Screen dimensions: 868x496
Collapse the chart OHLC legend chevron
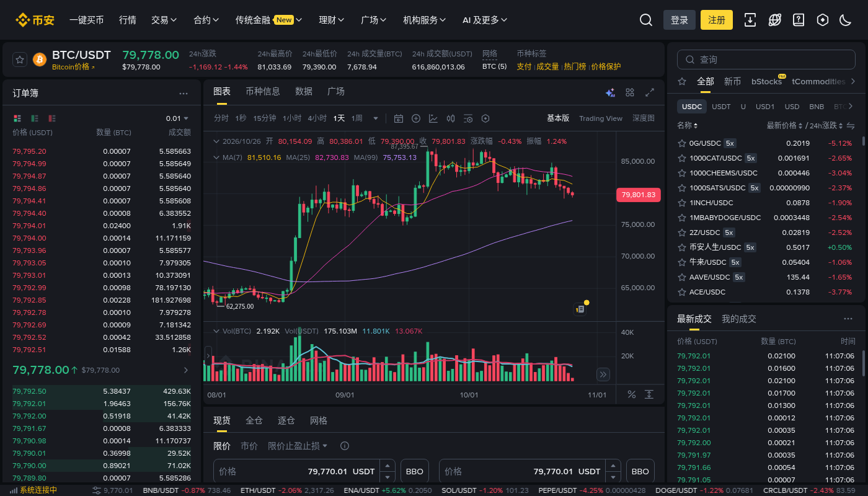click(x=216, y=141)
